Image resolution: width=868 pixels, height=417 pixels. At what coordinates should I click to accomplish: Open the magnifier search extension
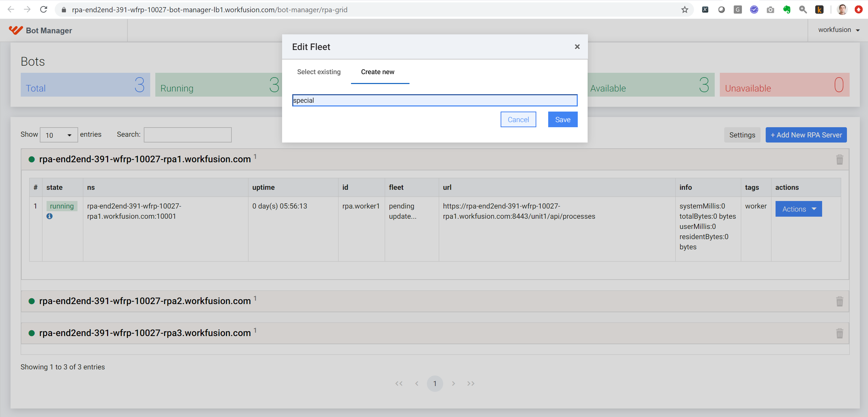click(803, 10)
